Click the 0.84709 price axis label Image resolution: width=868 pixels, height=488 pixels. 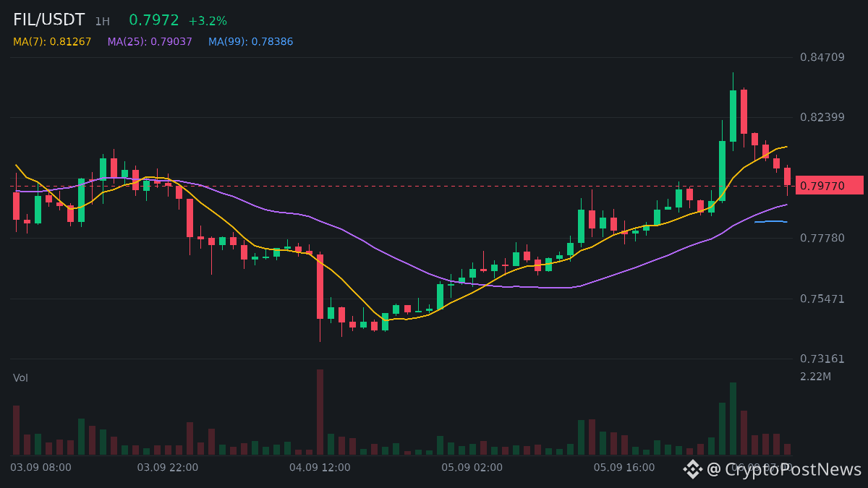822,57
